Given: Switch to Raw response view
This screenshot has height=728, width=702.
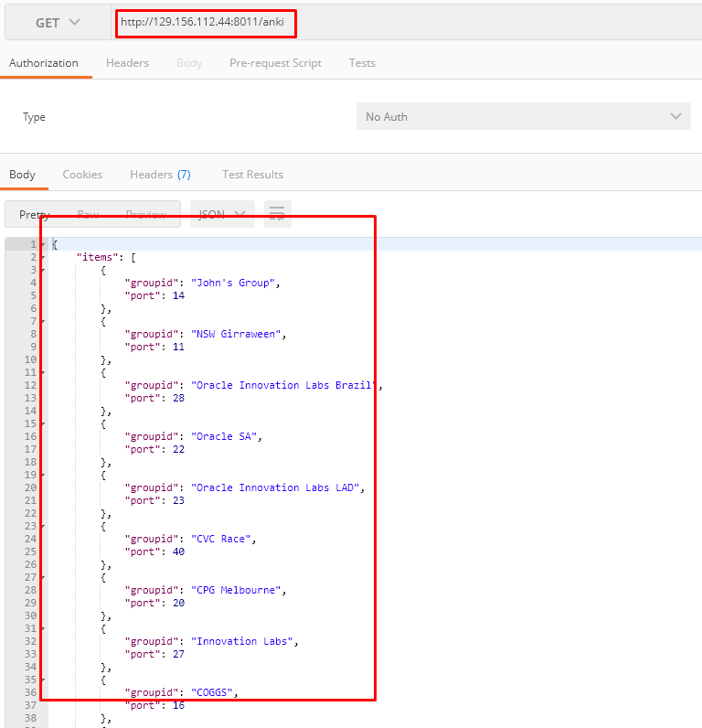Looking at the screenshot, I should [88, 214].
